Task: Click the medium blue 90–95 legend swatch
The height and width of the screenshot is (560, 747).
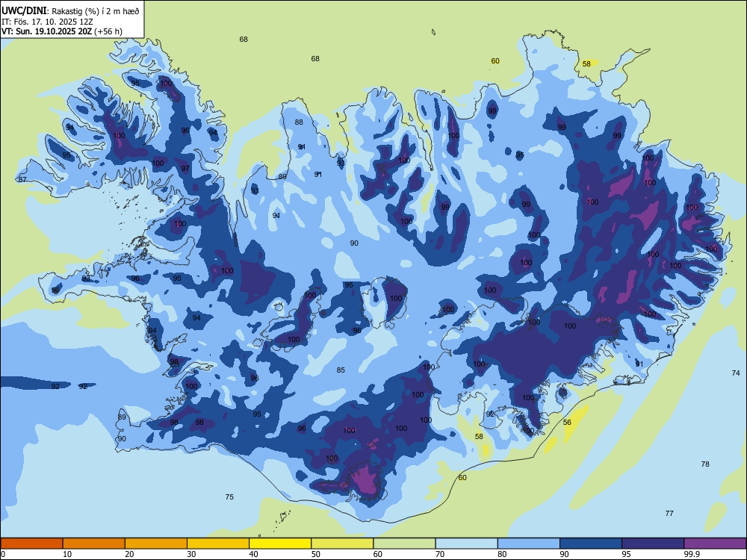Action: (x=591, y=544)
